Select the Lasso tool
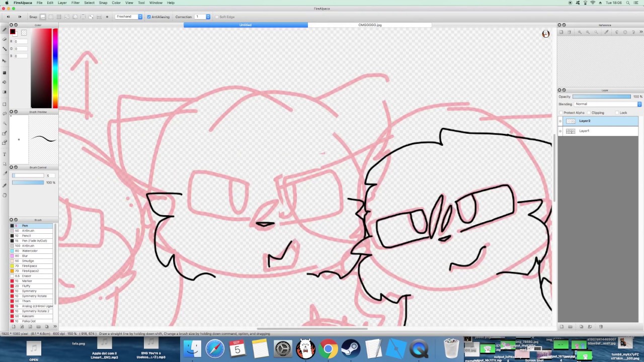 coord(5,114)
